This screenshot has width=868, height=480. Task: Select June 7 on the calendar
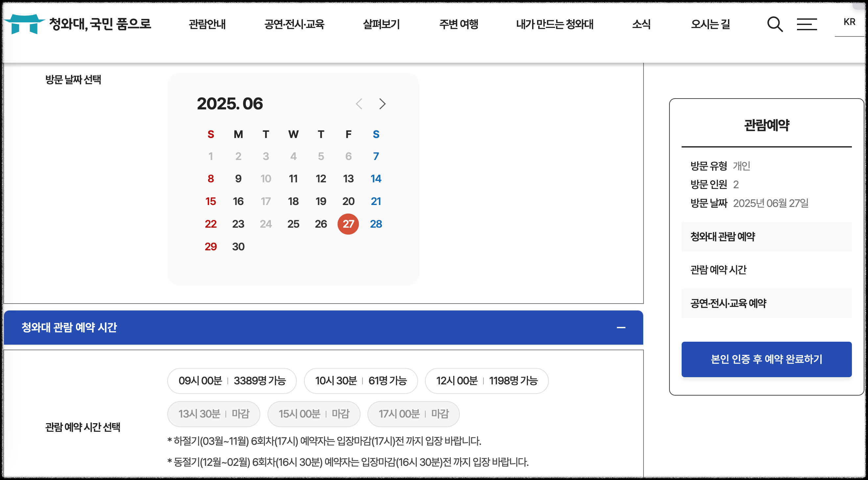click(x=376, y=156)
